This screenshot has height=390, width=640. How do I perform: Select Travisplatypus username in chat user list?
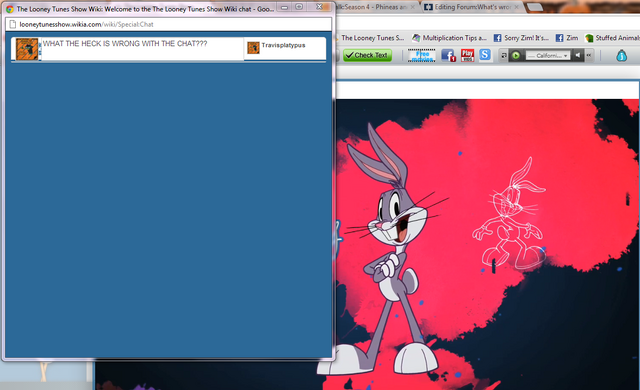tap(283, 45)
